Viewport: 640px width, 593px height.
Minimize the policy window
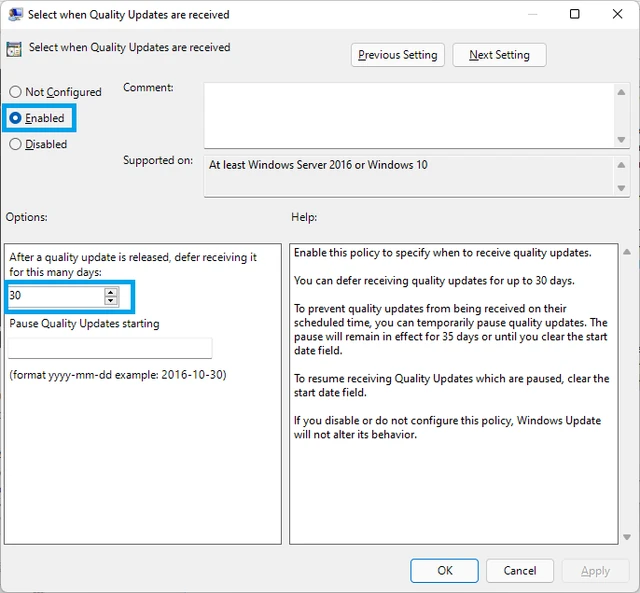(532, 14)
